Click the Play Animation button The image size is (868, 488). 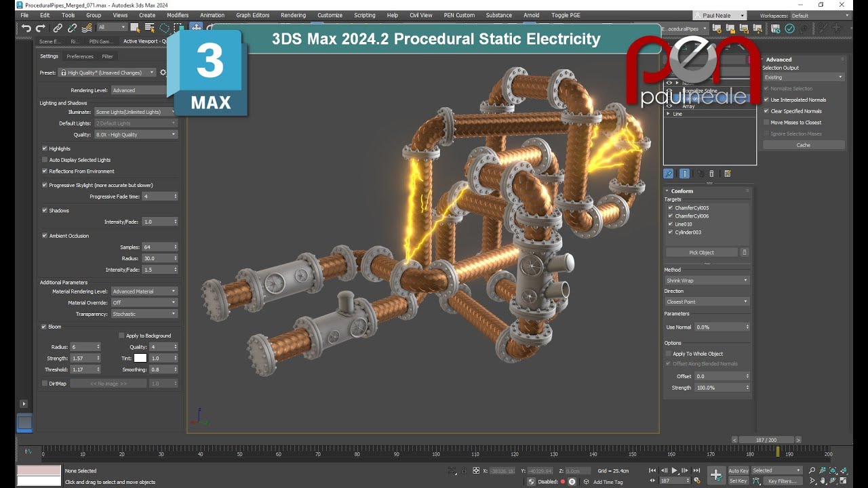(674, 470)
